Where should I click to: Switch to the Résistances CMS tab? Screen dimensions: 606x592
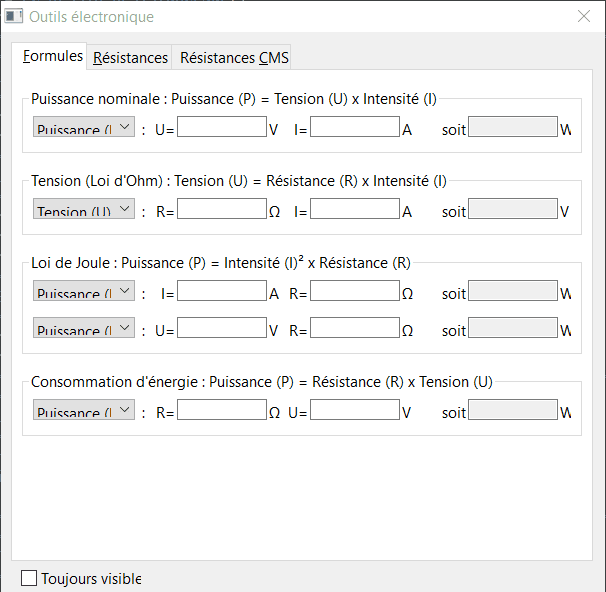pos(234,58)
